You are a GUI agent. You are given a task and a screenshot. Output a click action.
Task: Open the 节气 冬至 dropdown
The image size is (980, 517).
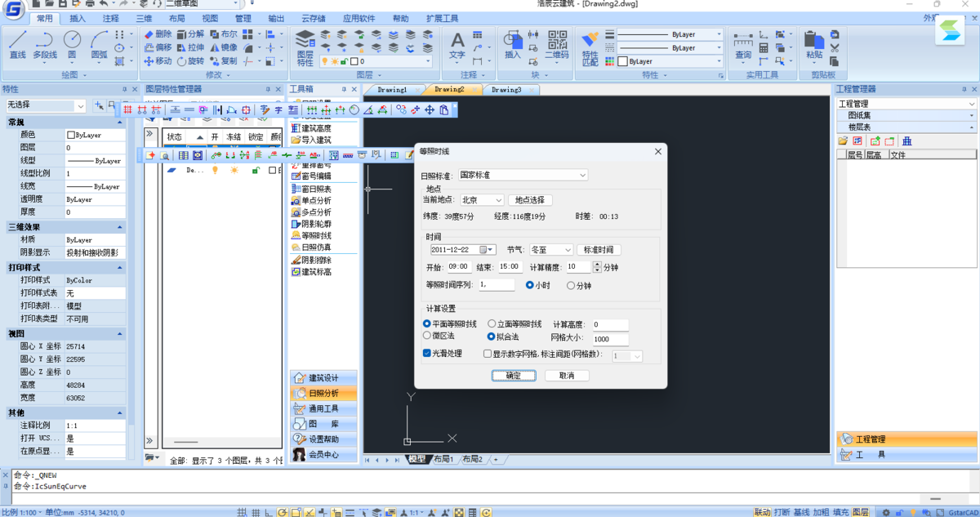[551, 249]
